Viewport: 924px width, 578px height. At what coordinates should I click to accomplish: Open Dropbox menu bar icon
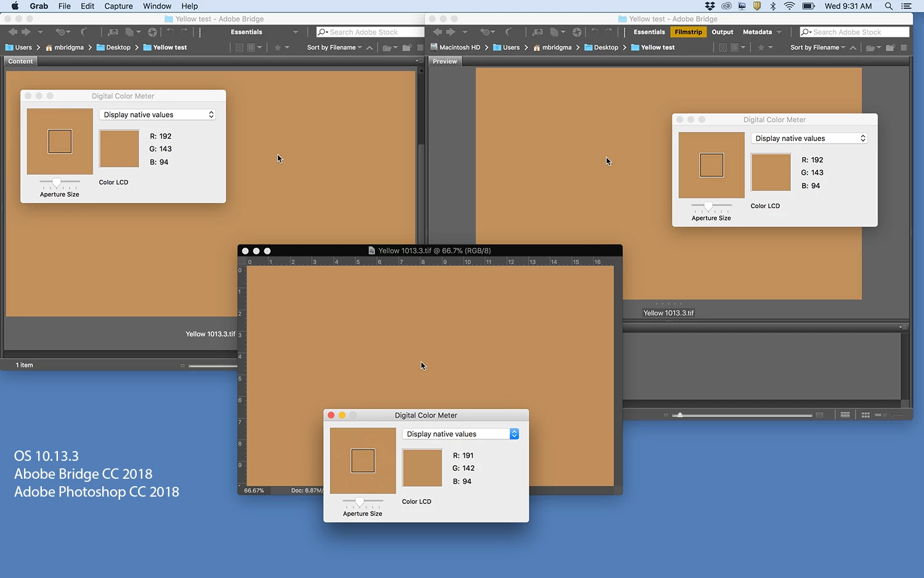(710, 6)
